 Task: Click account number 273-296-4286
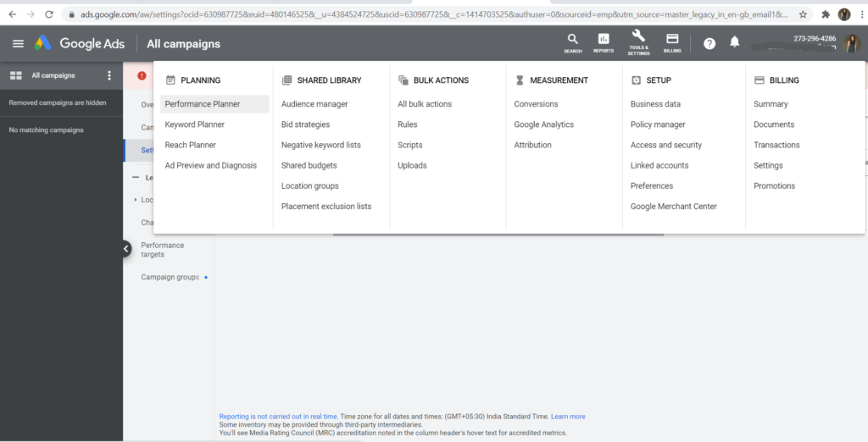click(815, 39)
